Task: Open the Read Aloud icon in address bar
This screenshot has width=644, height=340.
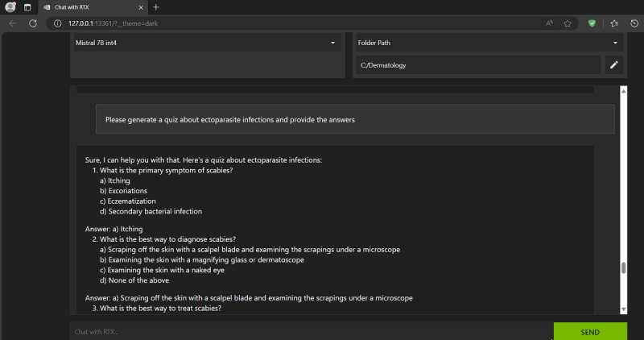Action: (x=549, y=23)
